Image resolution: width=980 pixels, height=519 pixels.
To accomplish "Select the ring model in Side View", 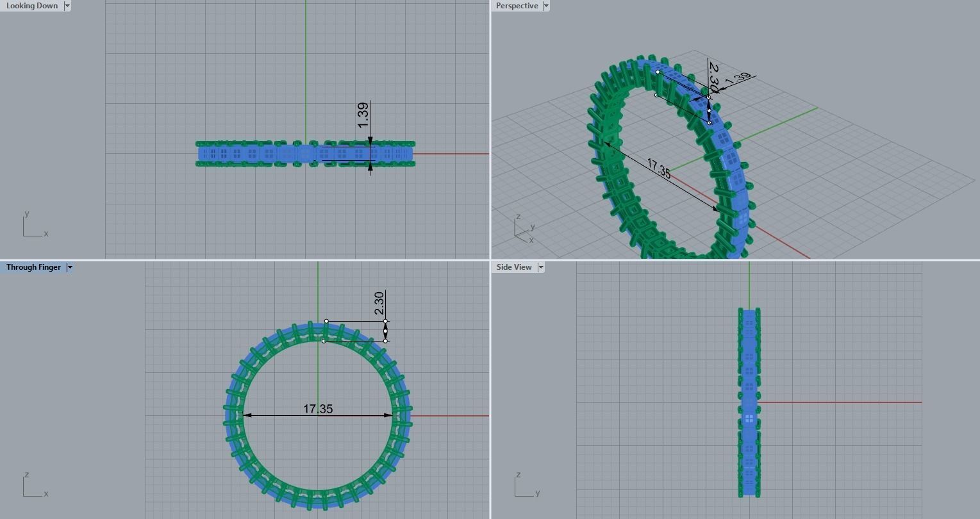I will [x=749, y=402].
